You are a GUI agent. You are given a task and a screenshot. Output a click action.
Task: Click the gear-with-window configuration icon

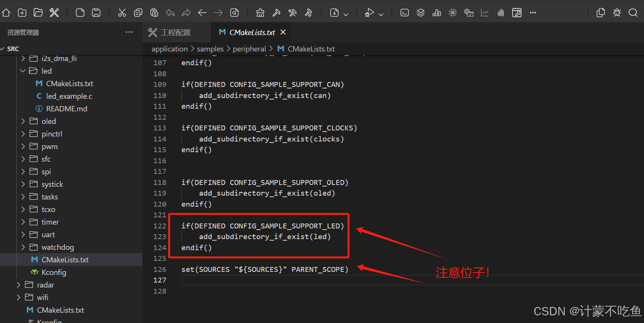[x=469, y=13]
